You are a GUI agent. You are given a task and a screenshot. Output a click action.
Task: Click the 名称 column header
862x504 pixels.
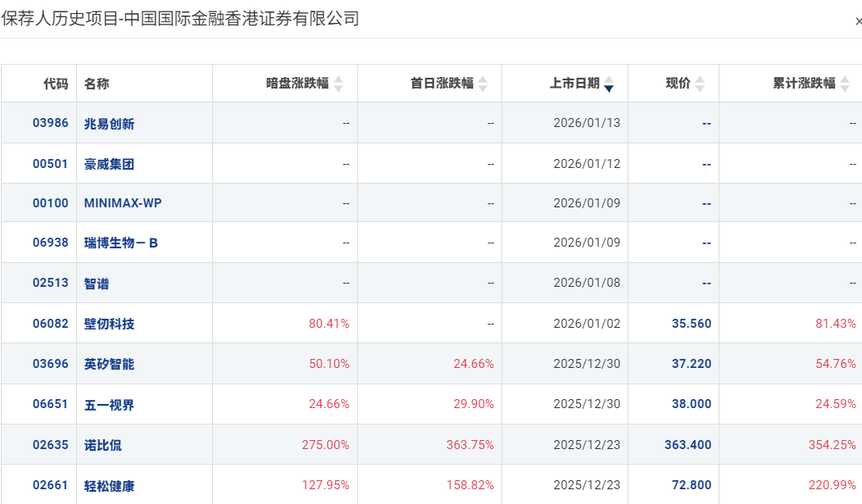click(x=96, y=84)
